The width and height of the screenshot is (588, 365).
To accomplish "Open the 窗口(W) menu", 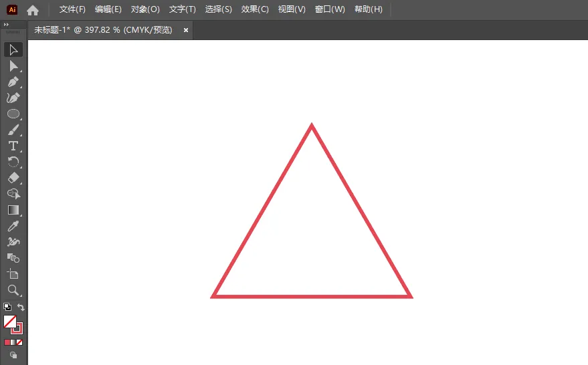I will point(330,9).
